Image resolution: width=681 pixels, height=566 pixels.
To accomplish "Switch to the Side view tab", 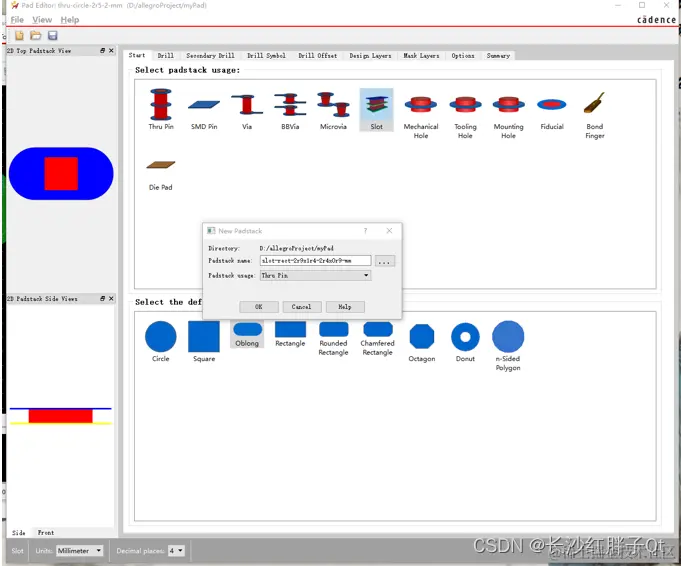I will 19,533.
